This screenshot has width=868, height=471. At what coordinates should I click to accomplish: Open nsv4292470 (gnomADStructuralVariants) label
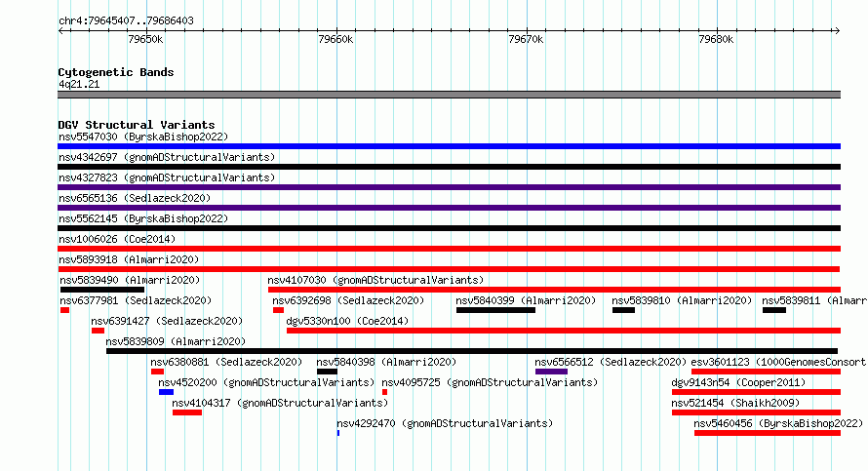click(445, 423)
